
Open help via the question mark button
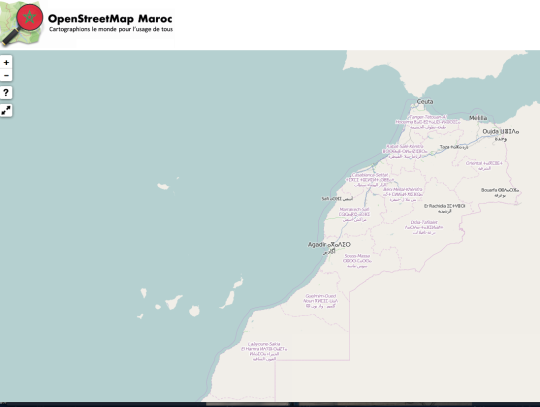coord(6,93)
